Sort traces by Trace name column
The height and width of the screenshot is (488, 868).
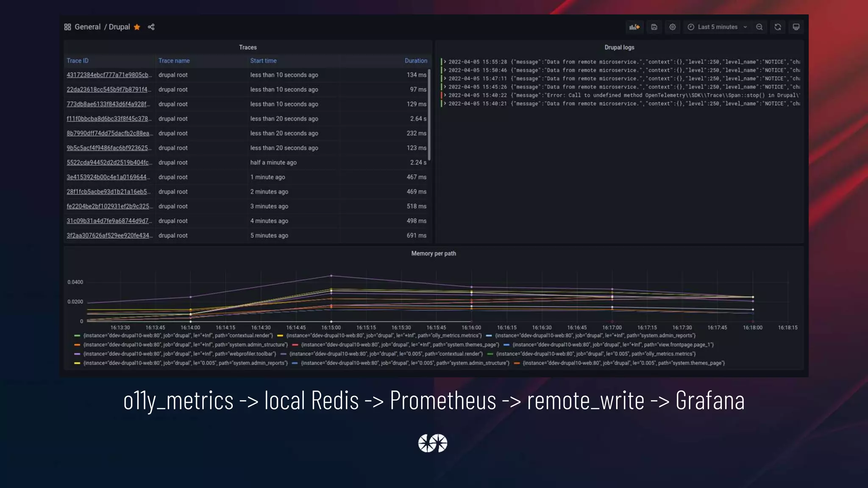click(174, 61)
